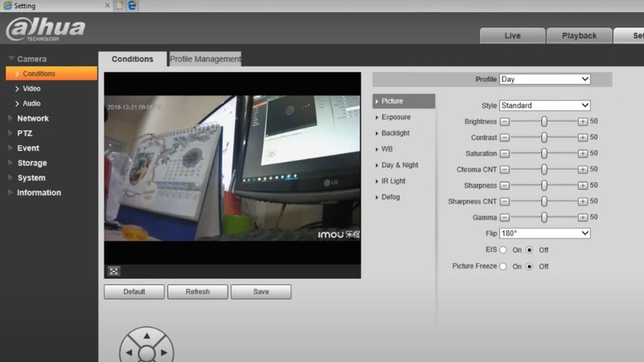Increase Contrast with plus icon
Viewport: 644px width, 362px height.
tap(582, 138)
